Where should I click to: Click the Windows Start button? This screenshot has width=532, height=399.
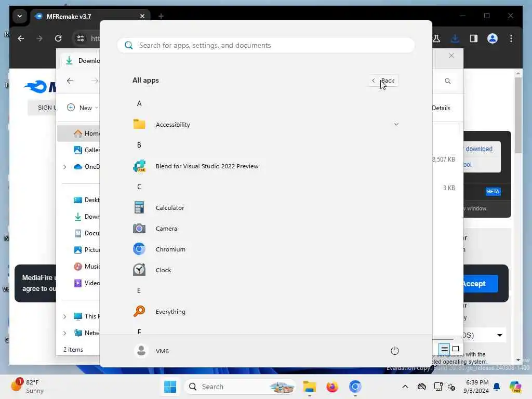coord(170,387)
